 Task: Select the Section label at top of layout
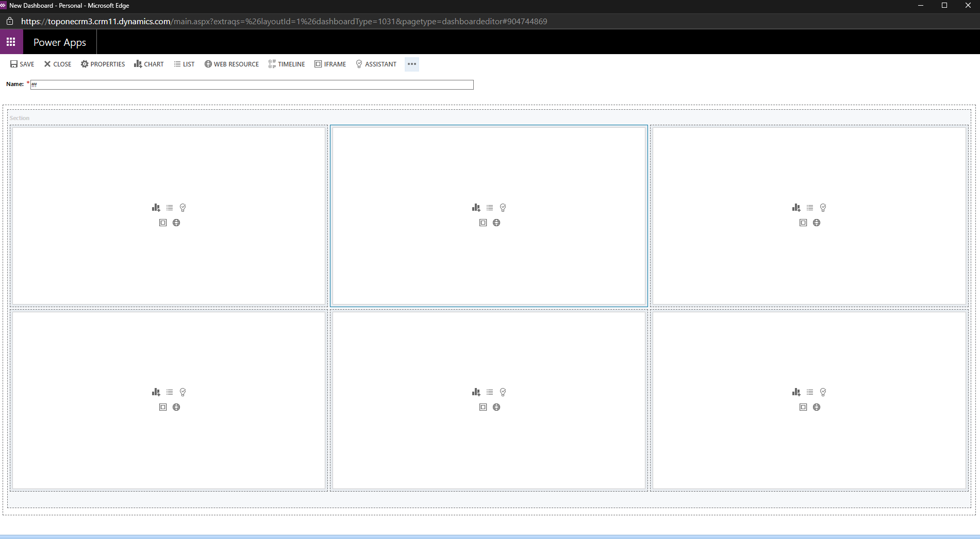[20, 118]
